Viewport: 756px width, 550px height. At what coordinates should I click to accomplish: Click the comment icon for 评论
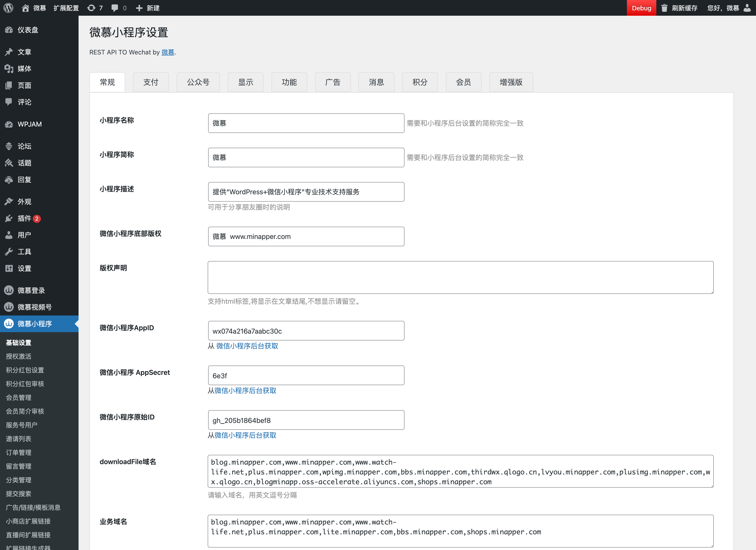tap(9, 102)
